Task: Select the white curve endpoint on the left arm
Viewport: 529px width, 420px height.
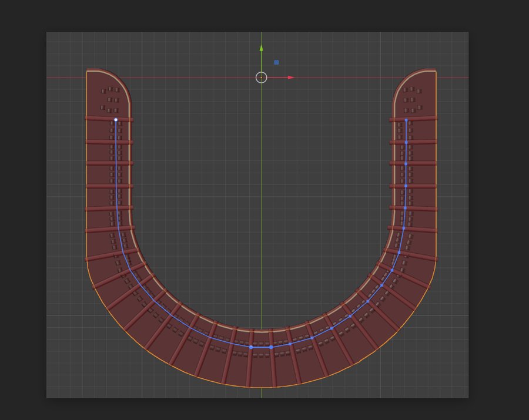Action: [116, 120]
